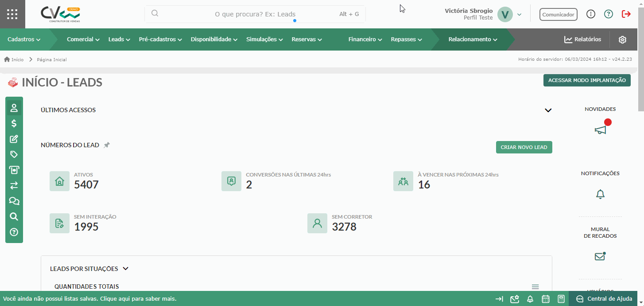
Task: Select the edit pencil icon in left sidebar
Action: click(14, 139)
